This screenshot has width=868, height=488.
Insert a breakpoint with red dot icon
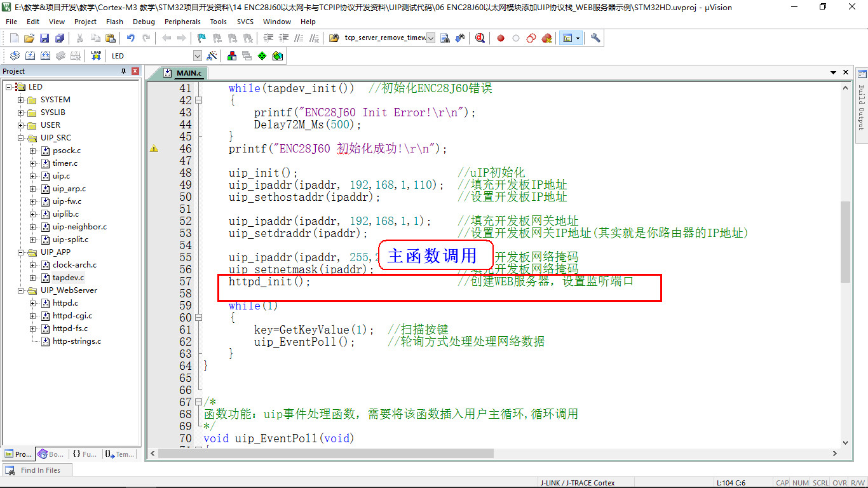click(x=501, y=38)
